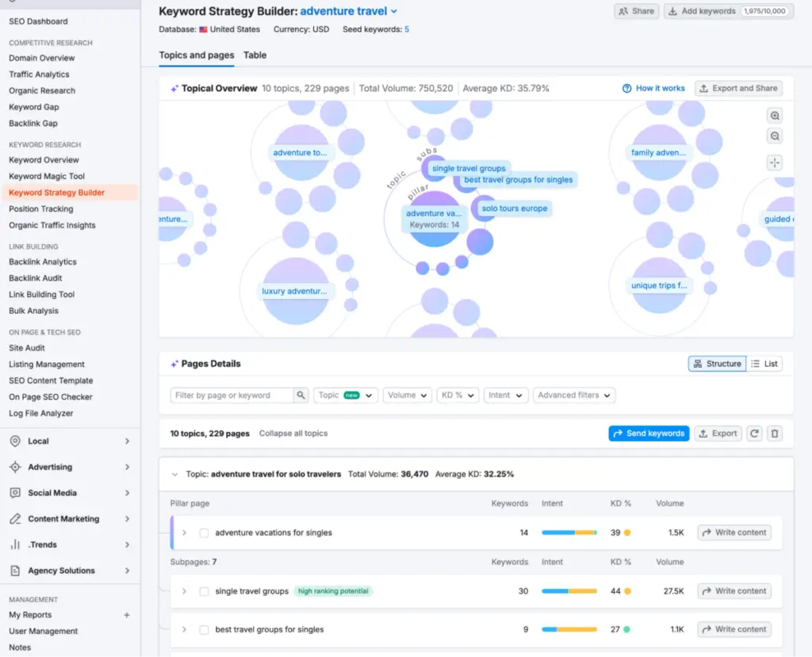Collapse the adventure travel for solo travelers topic
Viewport: 812px width, 657px height.
(x=175, y=475)
